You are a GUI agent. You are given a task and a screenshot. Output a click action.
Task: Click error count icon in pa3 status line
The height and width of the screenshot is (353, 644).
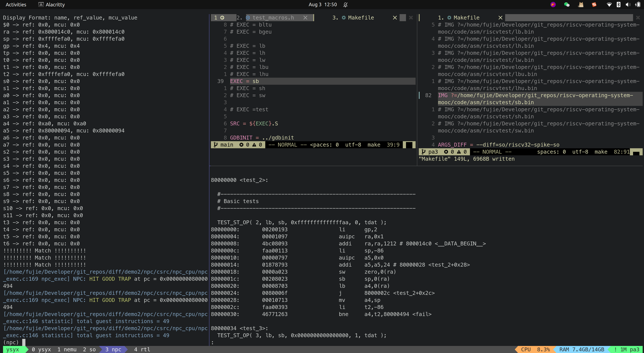(446, 152)
